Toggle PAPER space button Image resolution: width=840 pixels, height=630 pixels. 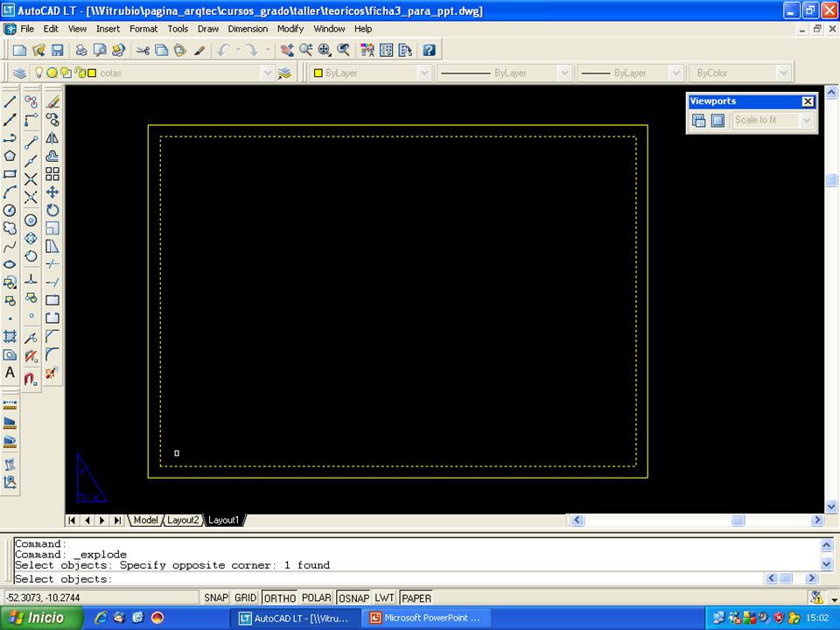click(416, 598)
